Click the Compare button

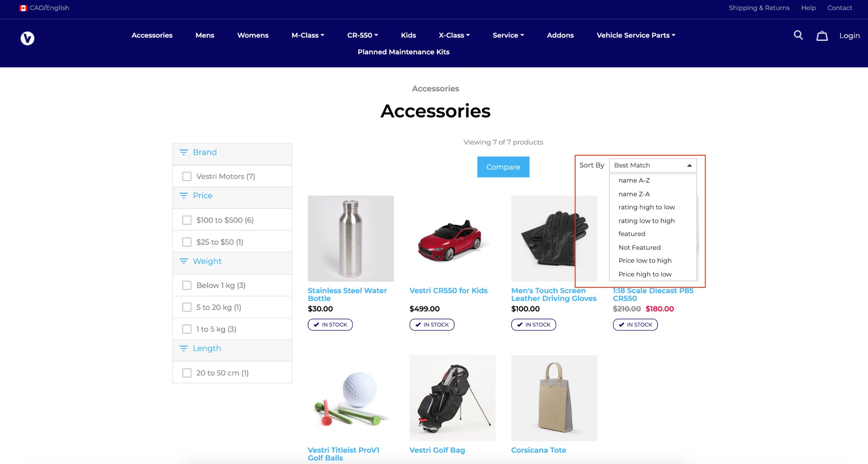(503, 167)
